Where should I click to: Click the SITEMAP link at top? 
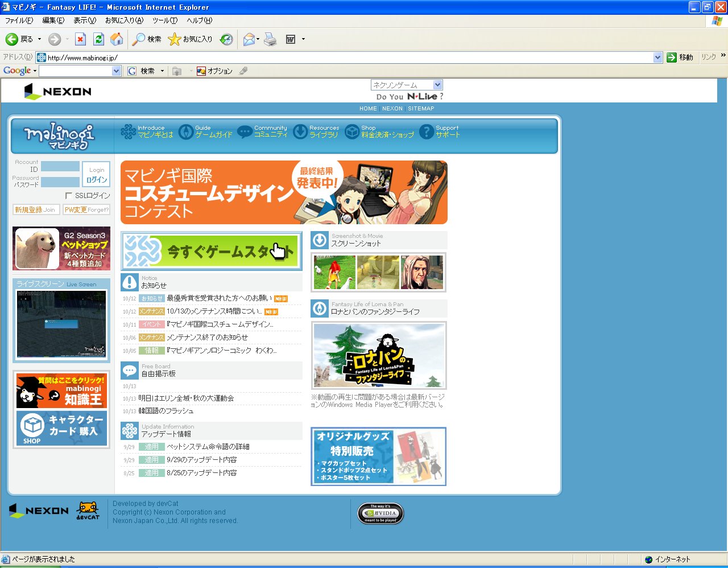[420, 109]
